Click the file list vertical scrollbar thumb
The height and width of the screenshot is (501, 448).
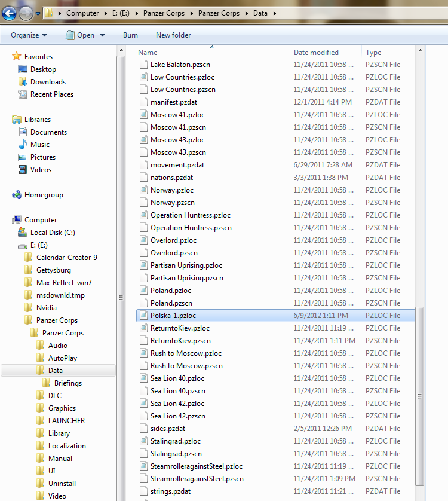[x=420, y=396]
